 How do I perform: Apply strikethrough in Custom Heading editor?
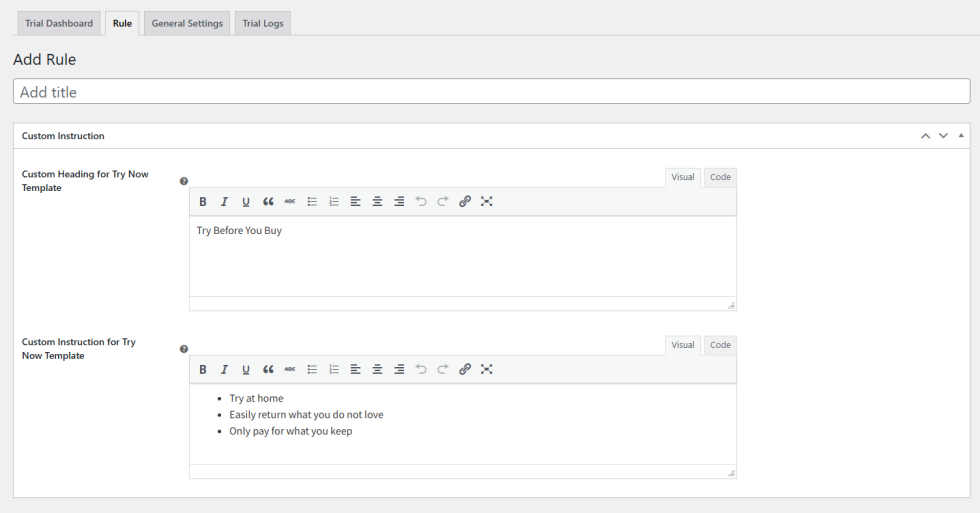click(290, 201)
